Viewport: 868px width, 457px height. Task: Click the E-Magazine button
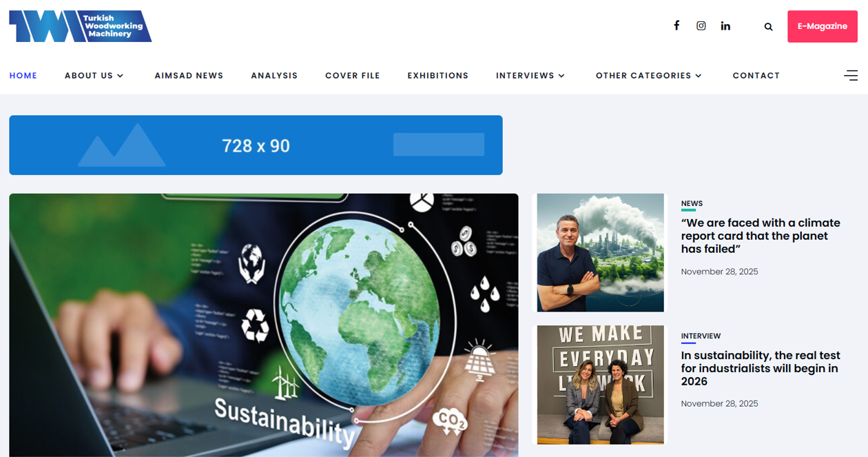[823, 26]
